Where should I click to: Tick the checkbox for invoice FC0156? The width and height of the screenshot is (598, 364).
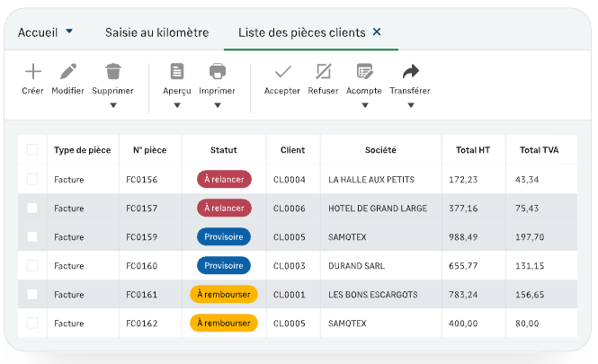pyautogui.click(x=32, y=180)
